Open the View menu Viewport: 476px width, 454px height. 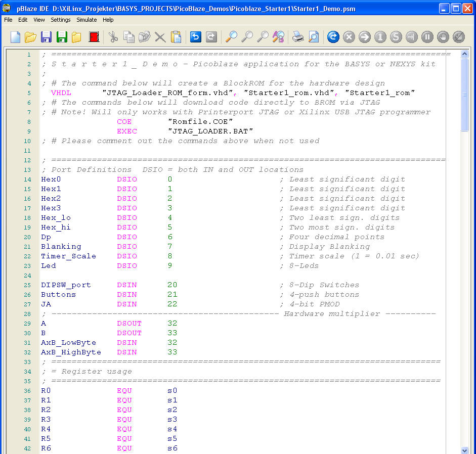(x=39, y=20)
